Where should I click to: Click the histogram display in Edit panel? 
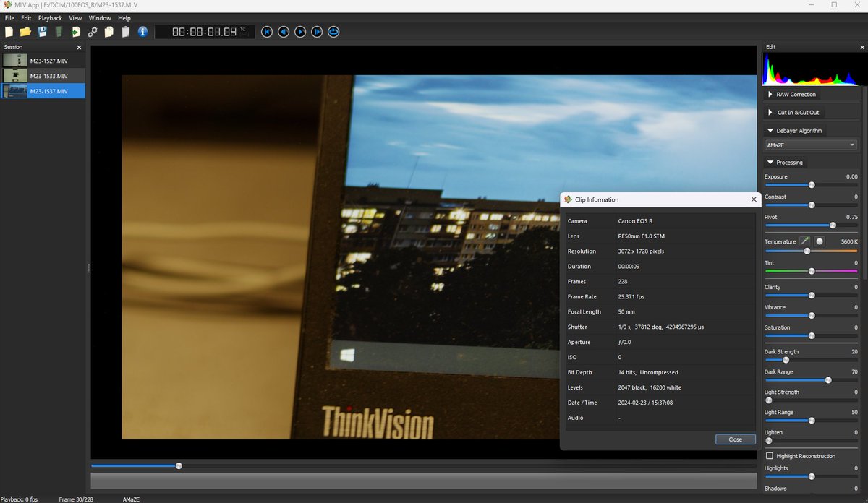(810, 69)
